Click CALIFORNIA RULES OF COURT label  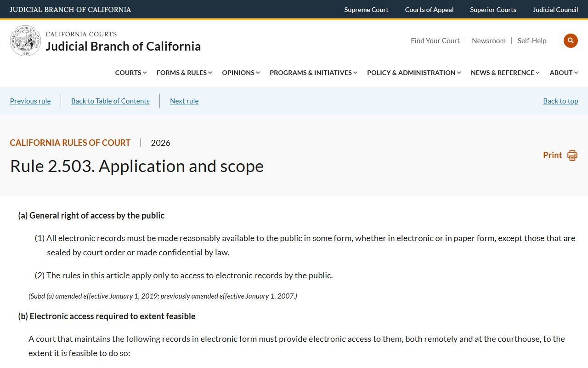[x=70, y=143]
